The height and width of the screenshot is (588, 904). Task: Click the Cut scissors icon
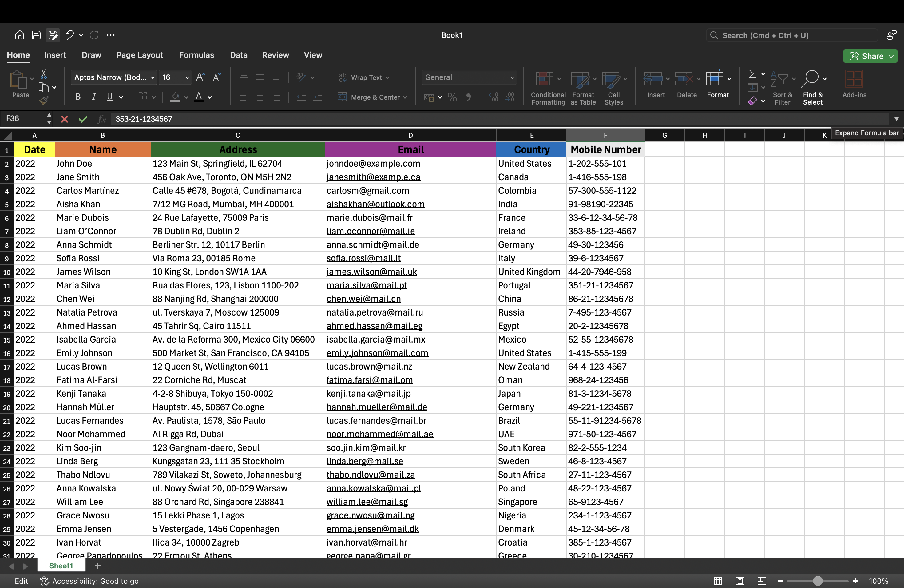tap(44, 74)
